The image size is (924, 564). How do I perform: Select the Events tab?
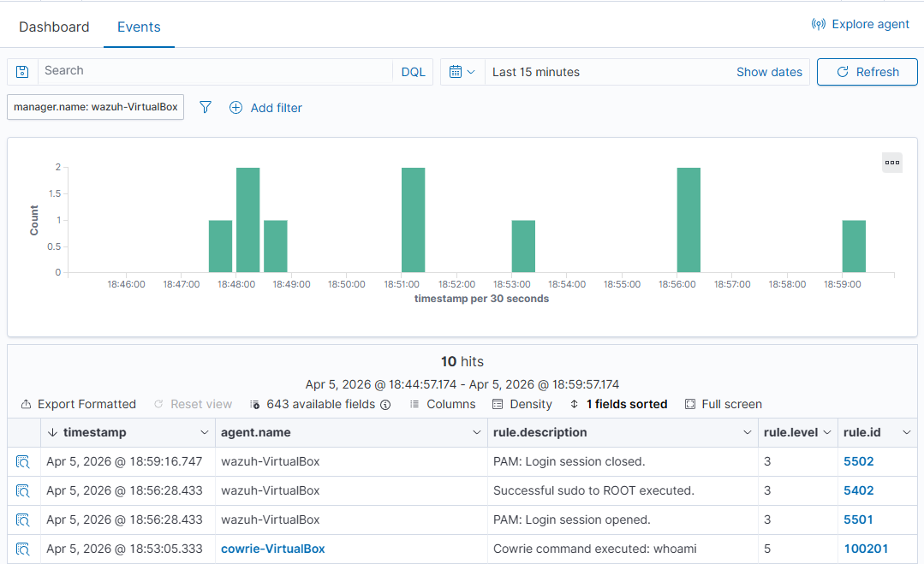[x=138, y=27]
